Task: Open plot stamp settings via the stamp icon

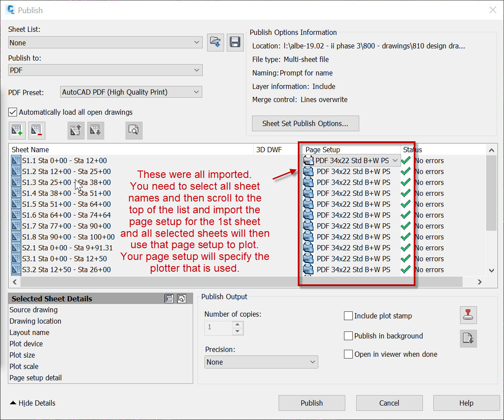Action: tap(468, 315)
